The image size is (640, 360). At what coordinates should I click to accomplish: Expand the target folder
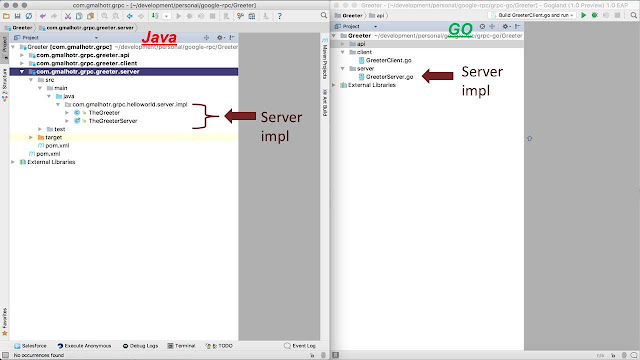pyautogui.click(x=31, y=137)
